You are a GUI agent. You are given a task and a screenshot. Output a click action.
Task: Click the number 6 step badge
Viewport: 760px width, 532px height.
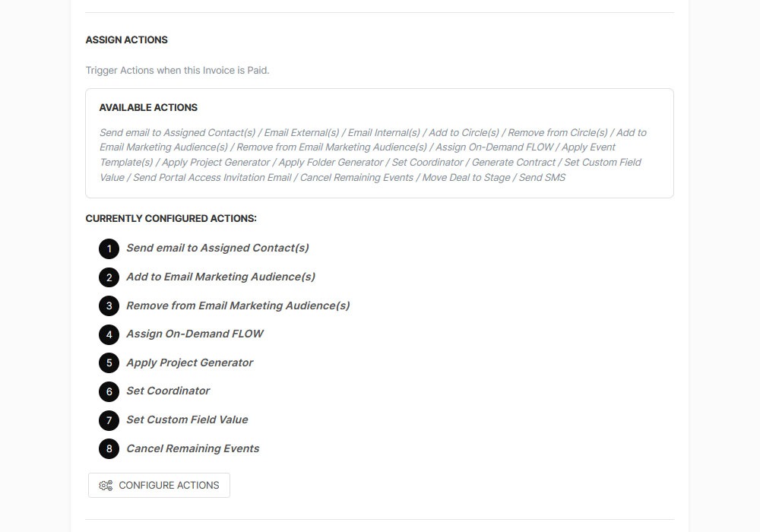click(109, 391)
